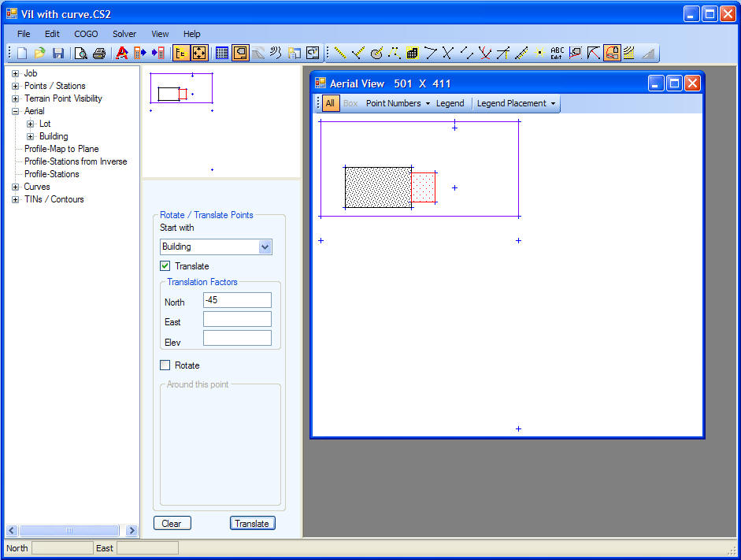
Task: Open the COGO menu
Action: coord(86,34)
